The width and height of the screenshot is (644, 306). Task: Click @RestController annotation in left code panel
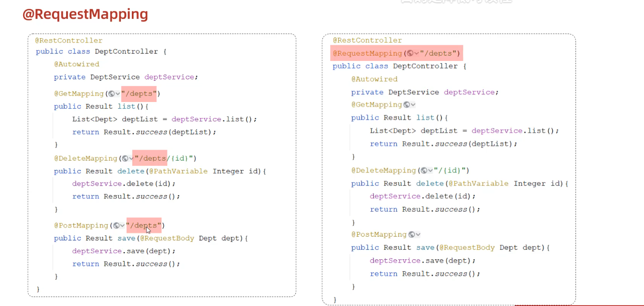(x=69, y=41)
